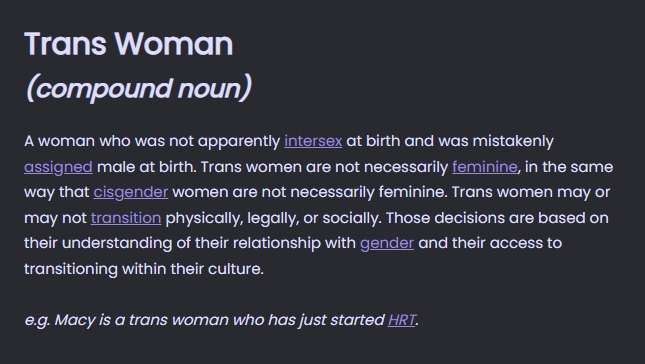
Task: Click the word physically in the paragraph
Action: click(204, 218)
